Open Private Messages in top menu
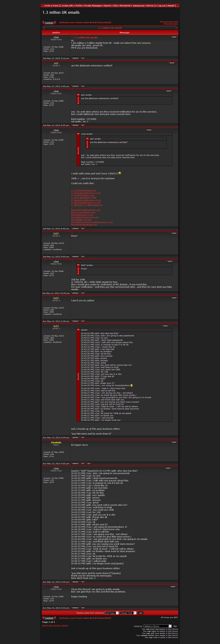Screen dimensions: 220x644 click(x=93, y=6)
